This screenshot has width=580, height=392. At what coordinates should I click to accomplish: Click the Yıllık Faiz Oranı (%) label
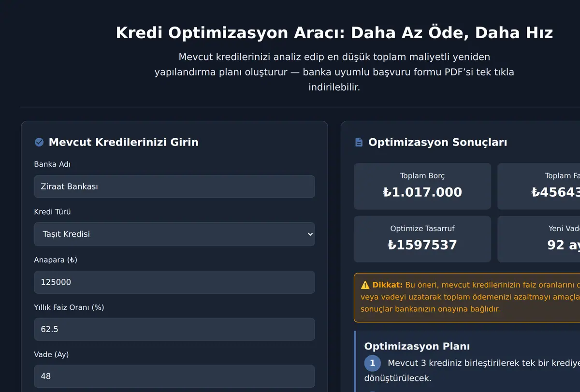(x=69, y=307)
